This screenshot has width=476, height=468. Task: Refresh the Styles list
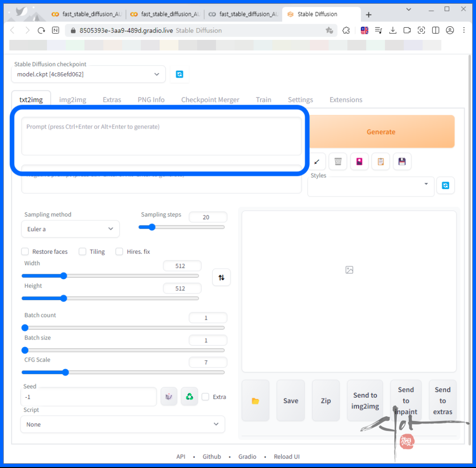pos(445,185)
